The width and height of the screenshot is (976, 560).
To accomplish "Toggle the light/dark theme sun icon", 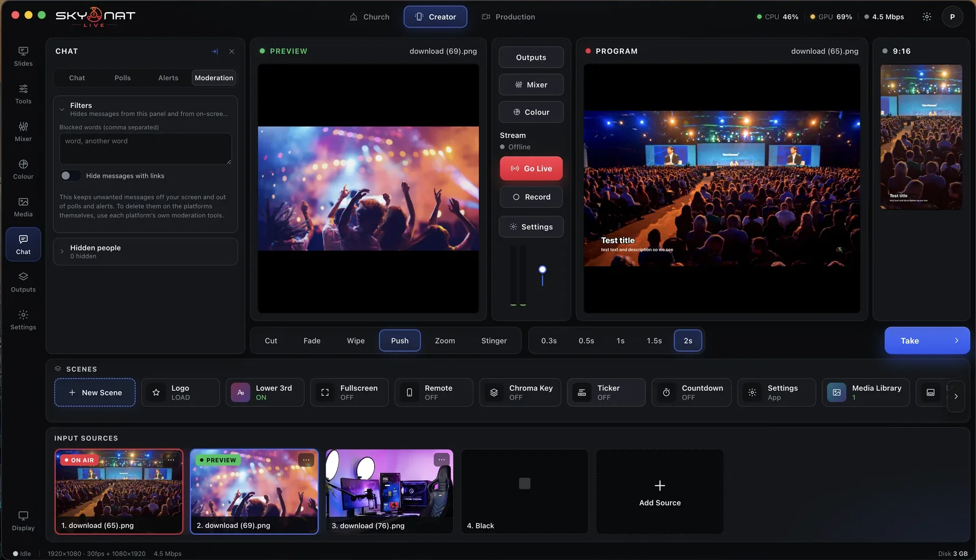I will coord(927,17).
